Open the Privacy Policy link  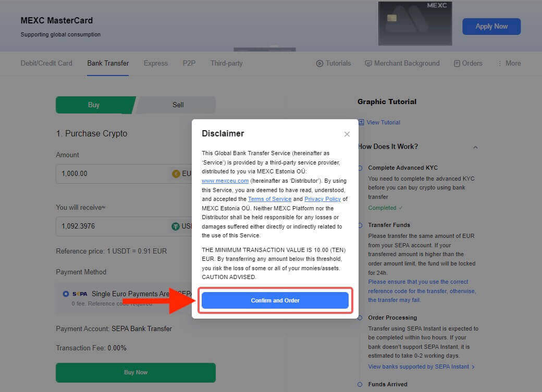click(x=323, y=199)
